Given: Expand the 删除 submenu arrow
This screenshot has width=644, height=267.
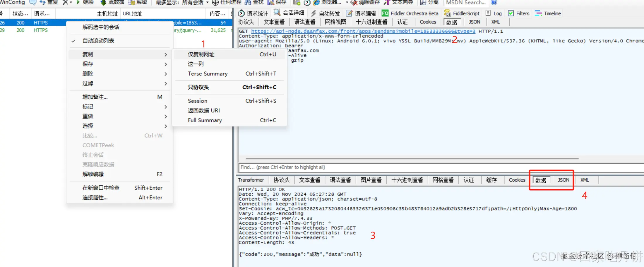Looking at the screenshot, I should [166, 74].
